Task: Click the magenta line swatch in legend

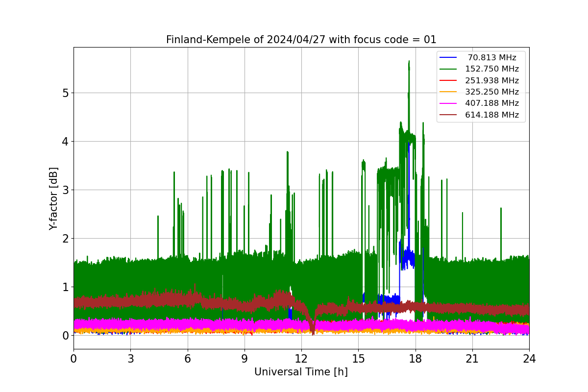Action: tap(449, 103)
